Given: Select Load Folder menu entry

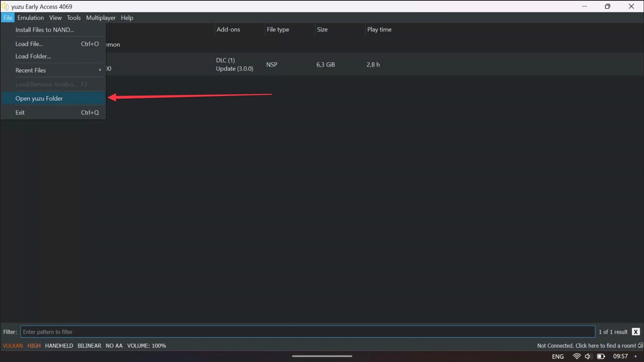Looking at the screenshot, I should pyautogui.click(x=53, y=56).
